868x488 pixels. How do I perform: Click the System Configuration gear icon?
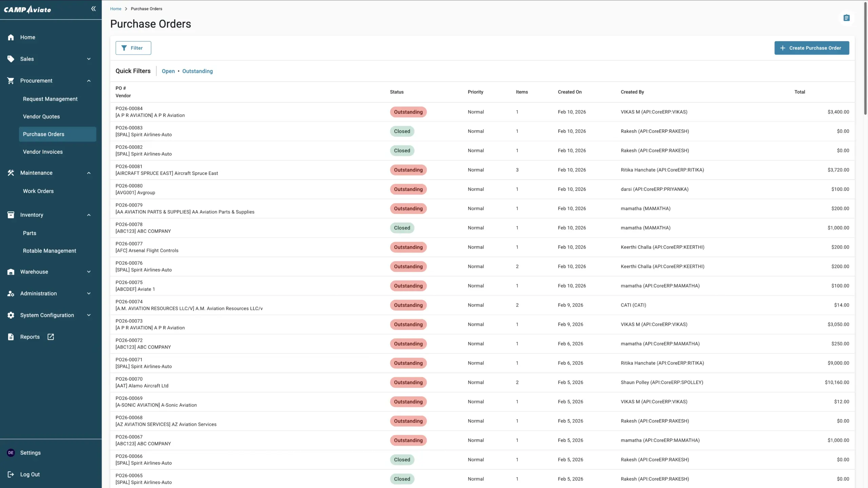(11, 315)
